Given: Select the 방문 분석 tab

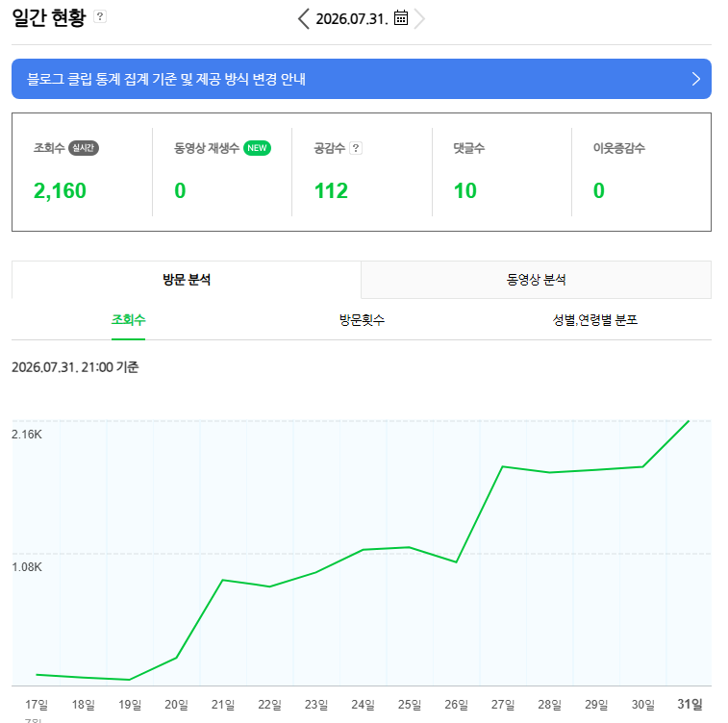Looking at the screenshot, I should (x=187, y=280).
